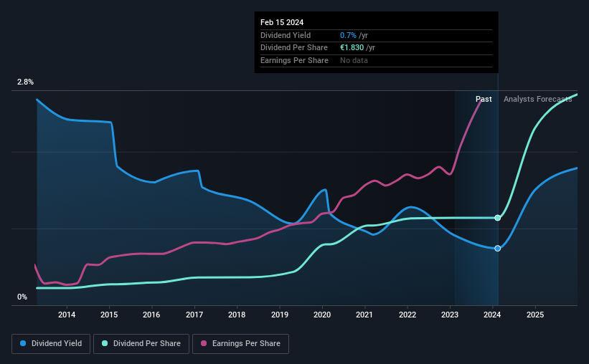
Task: Toggle the Dividend Per Share legend button
Action: point(141,344)
